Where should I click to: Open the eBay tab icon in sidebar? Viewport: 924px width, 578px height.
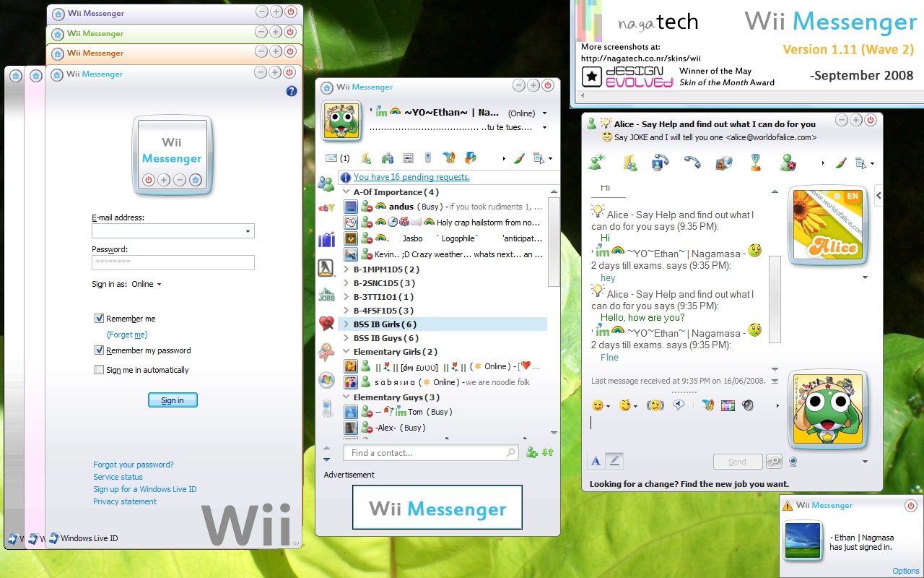tap(326, 209)
